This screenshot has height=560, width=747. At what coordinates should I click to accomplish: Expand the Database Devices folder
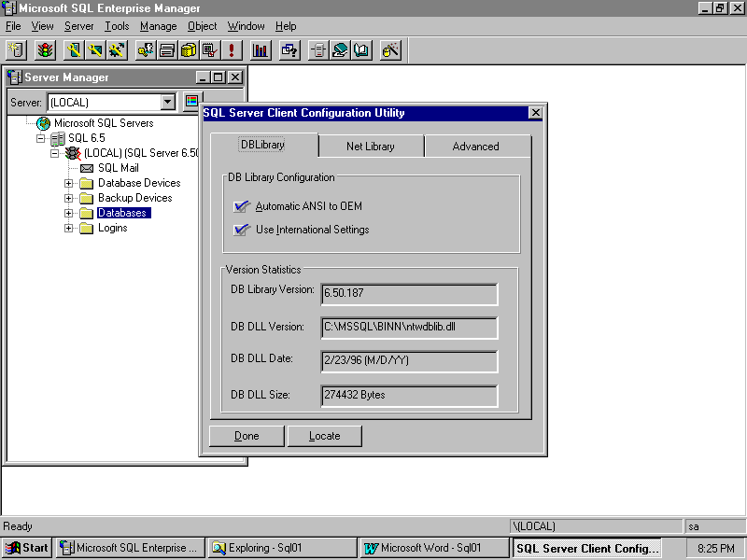pos(69,183)
